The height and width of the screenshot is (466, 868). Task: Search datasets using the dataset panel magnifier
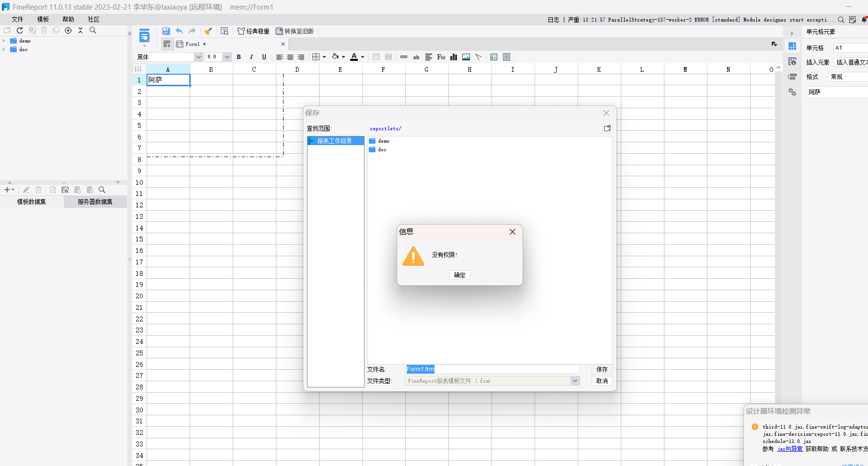coord(102,190)
